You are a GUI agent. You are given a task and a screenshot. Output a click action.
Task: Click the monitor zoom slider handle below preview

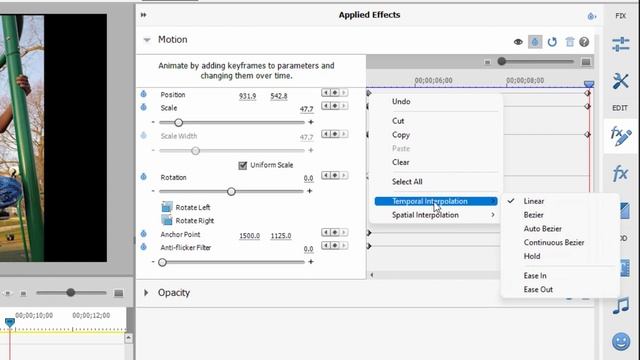71,292
